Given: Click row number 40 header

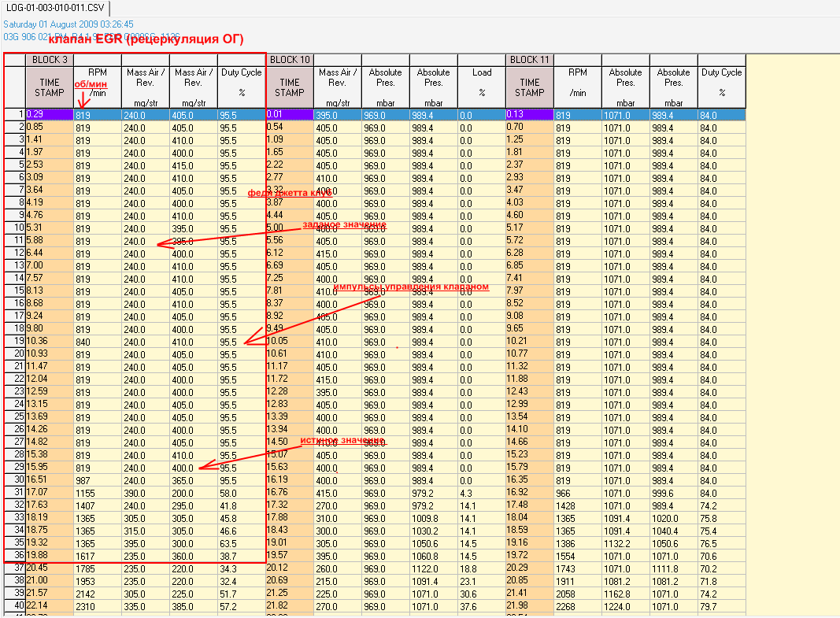Looking at the screenshot, I should [15, 605].
